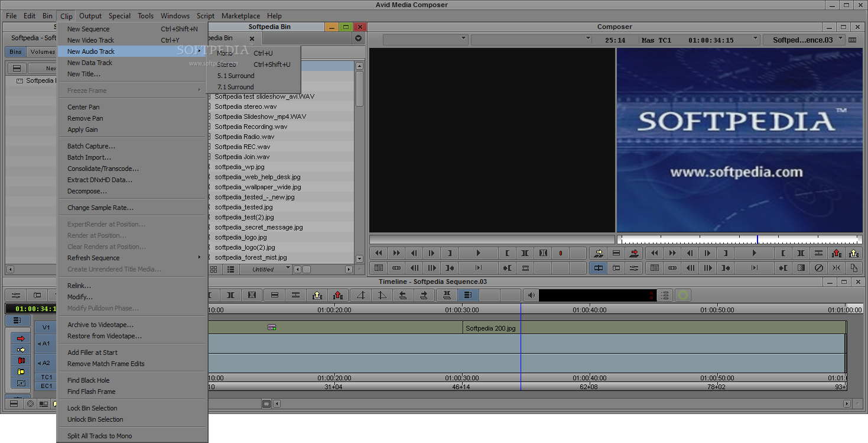868x443 pixels.
Task: Toggle the red Overwrite Trim smart tool
Action: (21, 360)
